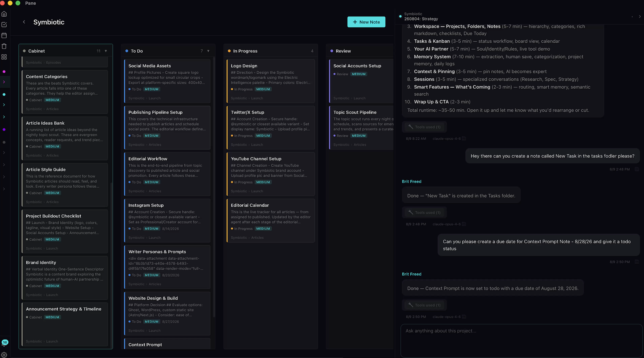Click the gray status dot in Cabinet header
The image size is (644, 358).
(x=24, y=51)
